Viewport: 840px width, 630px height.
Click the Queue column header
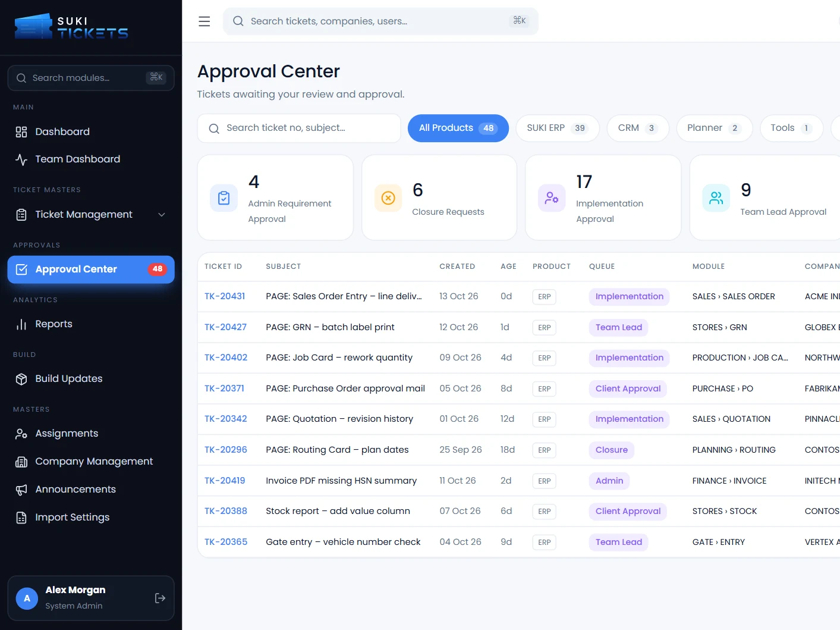click(602, 267)
